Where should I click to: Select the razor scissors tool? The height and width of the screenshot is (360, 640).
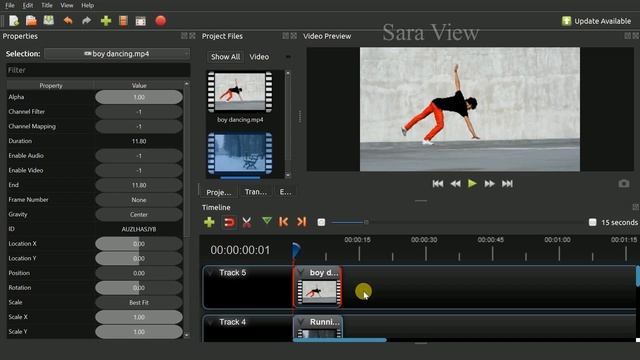click(x=247, y=222)
